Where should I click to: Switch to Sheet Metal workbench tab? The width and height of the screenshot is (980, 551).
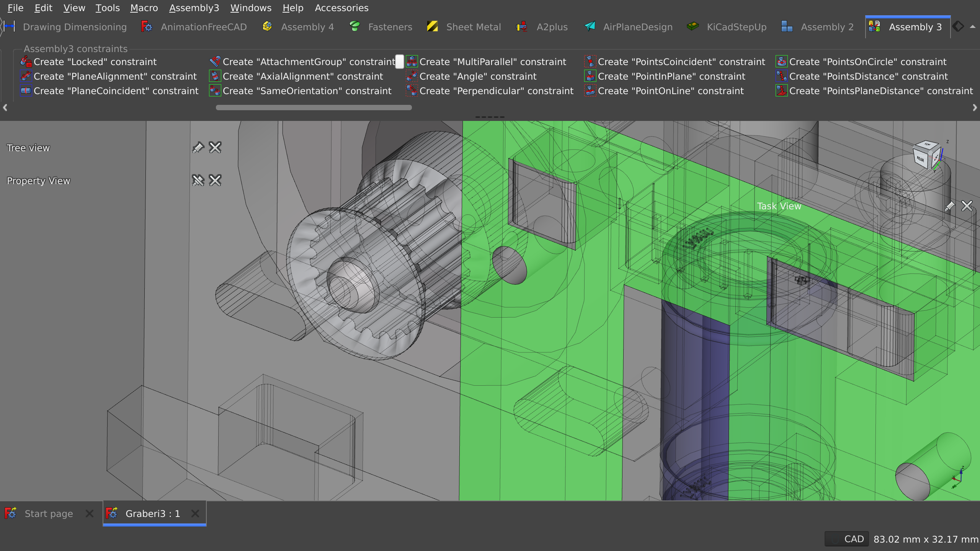click(464, 27)
